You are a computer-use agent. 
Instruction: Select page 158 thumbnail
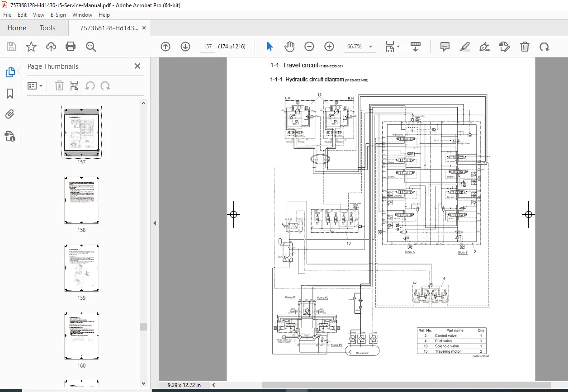pyautogui.click(x=81, y=200)
